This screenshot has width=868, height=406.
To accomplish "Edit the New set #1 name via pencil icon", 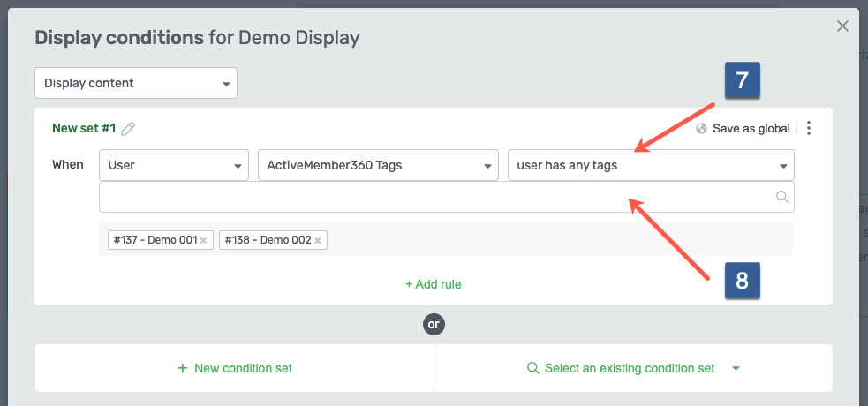I will click(128, 129).
